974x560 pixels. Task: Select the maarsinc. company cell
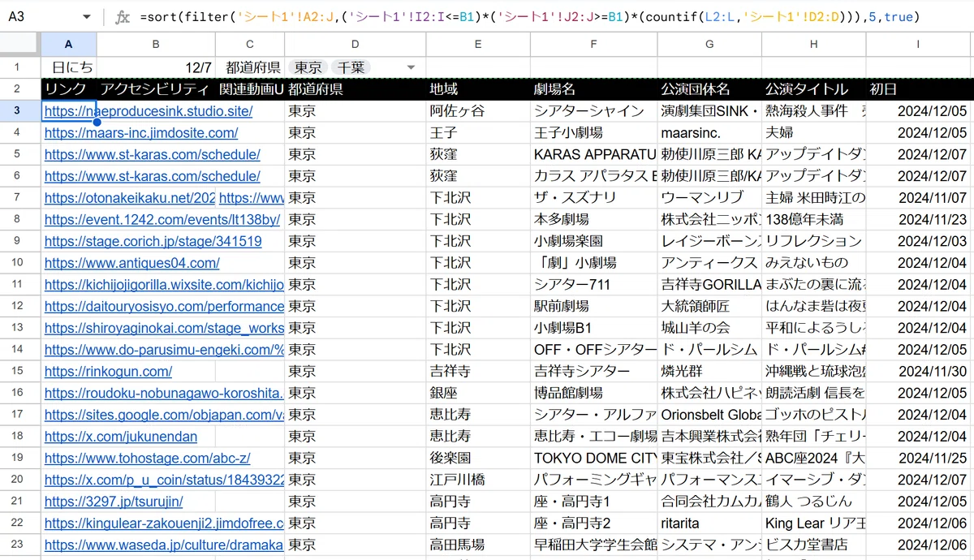pos(709,133)
